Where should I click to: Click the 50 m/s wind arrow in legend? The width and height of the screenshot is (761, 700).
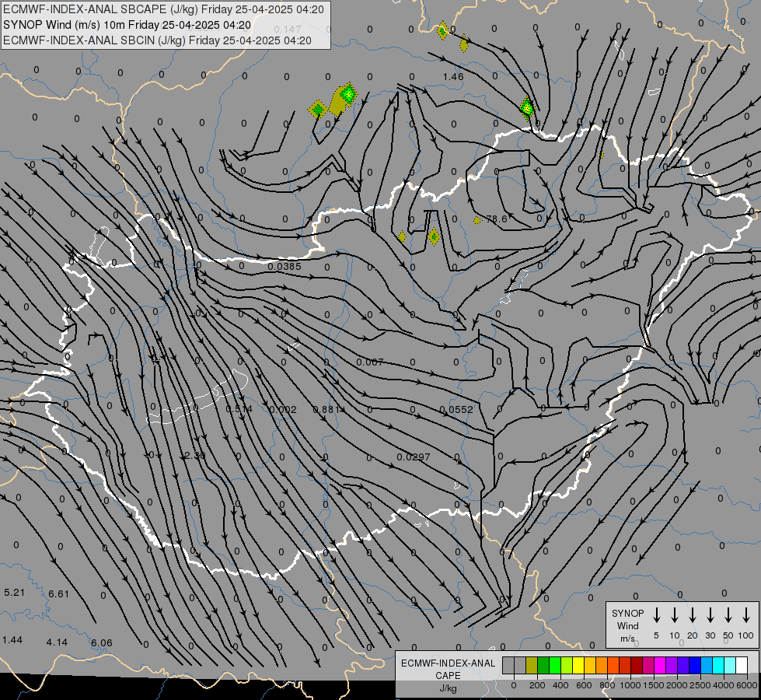[728, 615]
